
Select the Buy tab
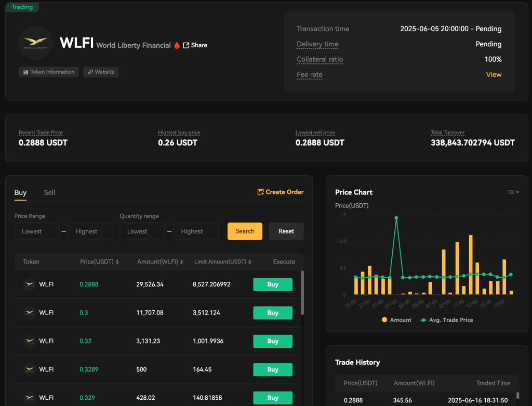[20, 192]
